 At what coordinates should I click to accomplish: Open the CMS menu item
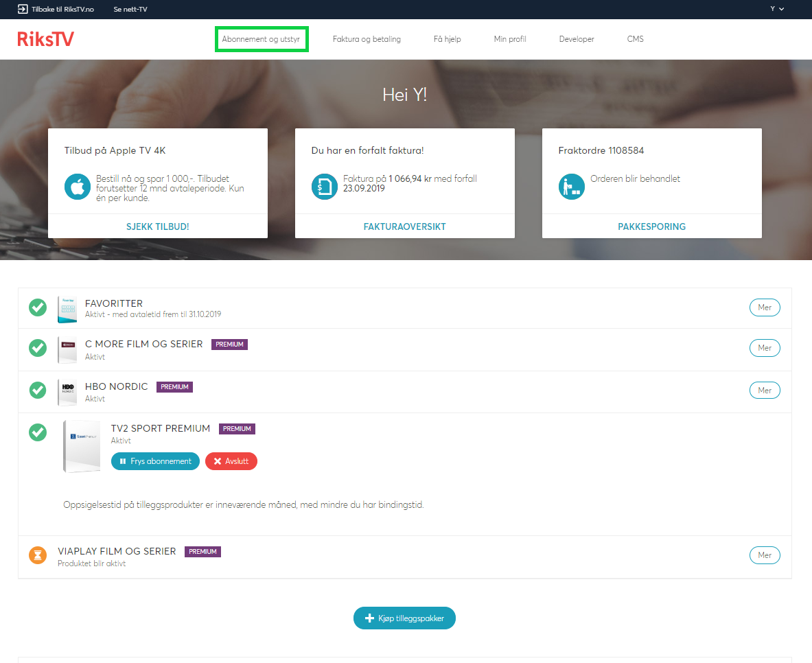(x=636, y=39)
